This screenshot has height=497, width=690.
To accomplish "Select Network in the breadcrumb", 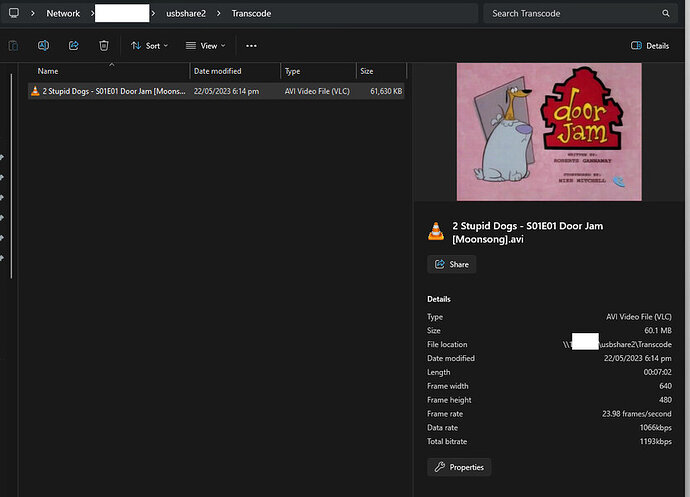I will pos(63,14).
